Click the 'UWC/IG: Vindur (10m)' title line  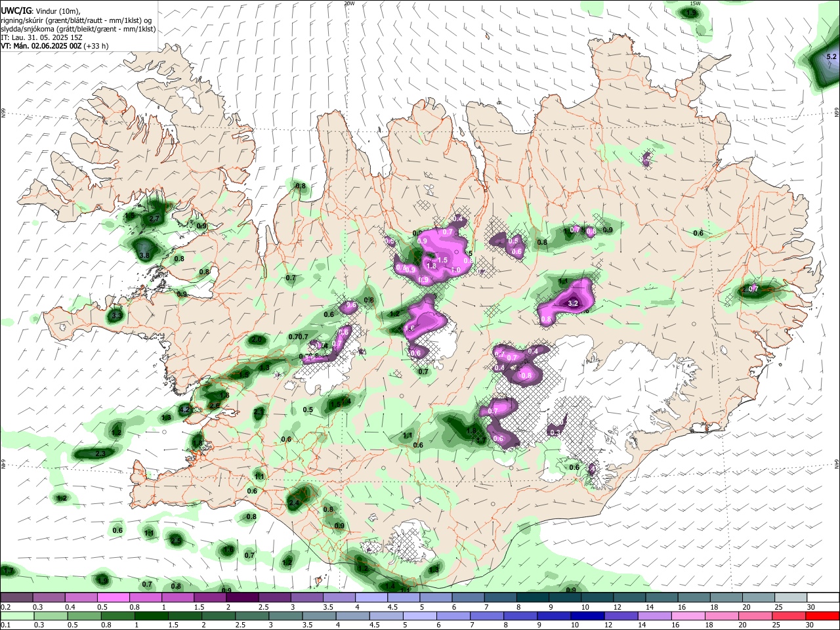coord(41,10)
